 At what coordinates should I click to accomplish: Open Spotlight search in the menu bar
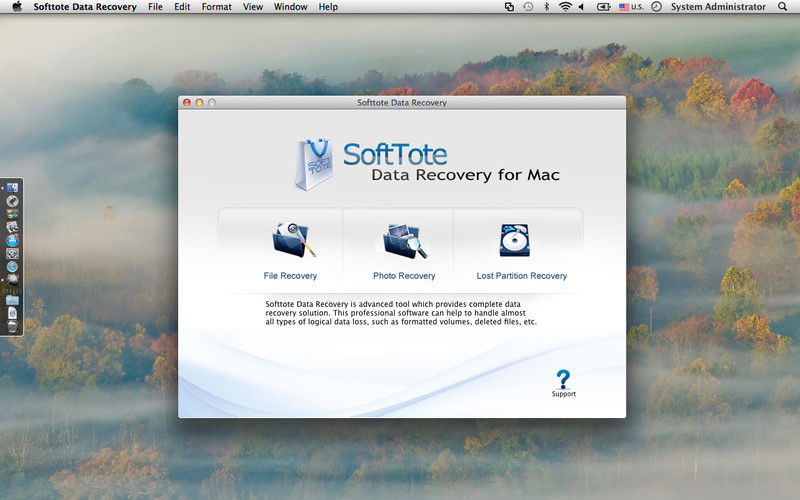pyautogui.click(x=783, y=7)
